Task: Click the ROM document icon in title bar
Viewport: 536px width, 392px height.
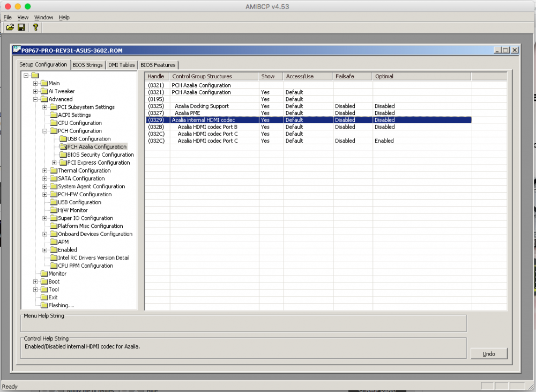Action: [x=17, y=49]
